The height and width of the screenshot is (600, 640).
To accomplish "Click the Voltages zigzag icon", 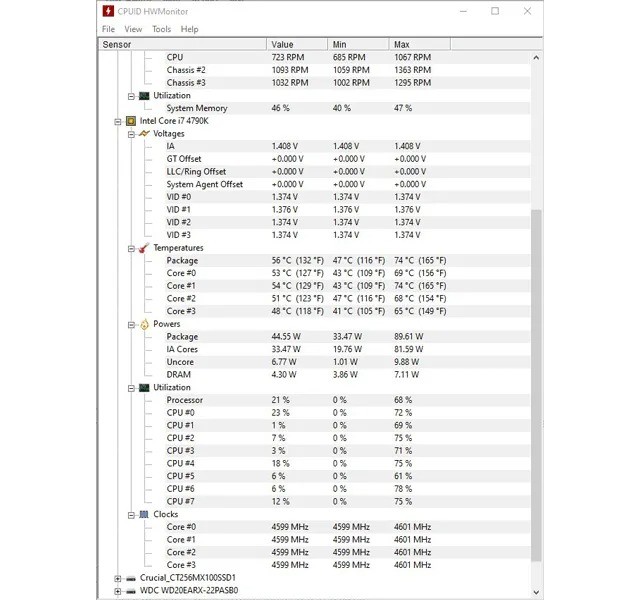I will 144,133.
